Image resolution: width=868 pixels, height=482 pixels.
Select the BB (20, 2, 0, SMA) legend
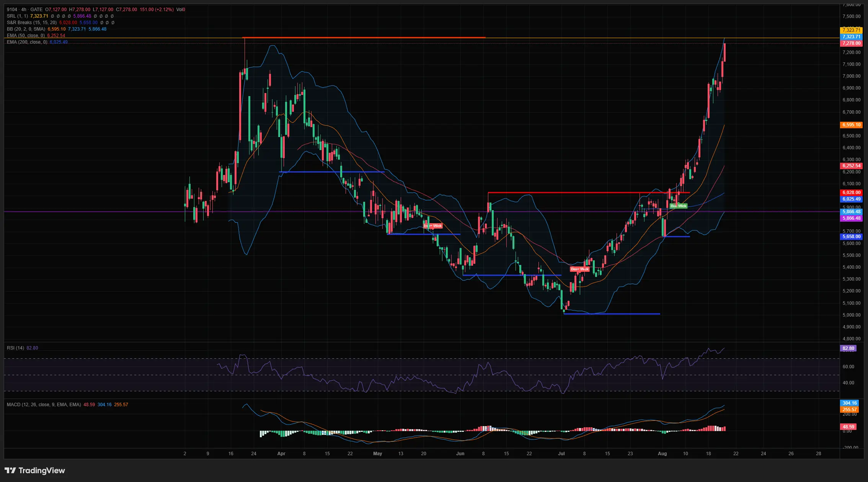coord(26,29)
